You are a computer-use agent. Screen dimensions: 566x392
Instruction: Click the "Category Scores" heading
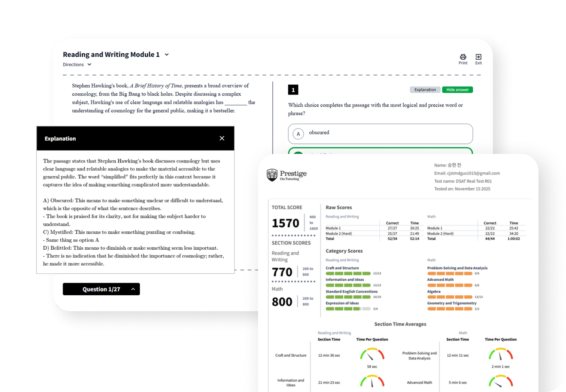click(x=344, y=251)
